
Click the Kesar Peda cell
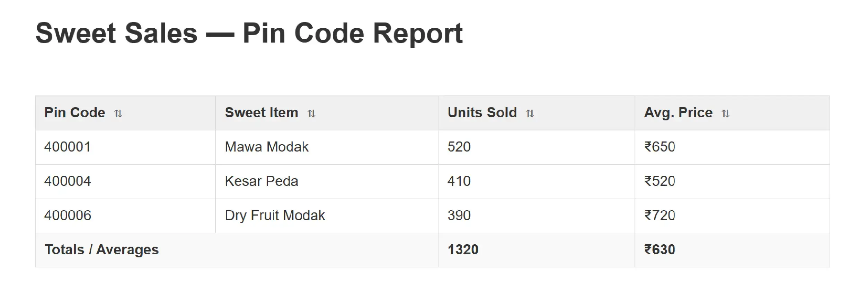[261, 181]
